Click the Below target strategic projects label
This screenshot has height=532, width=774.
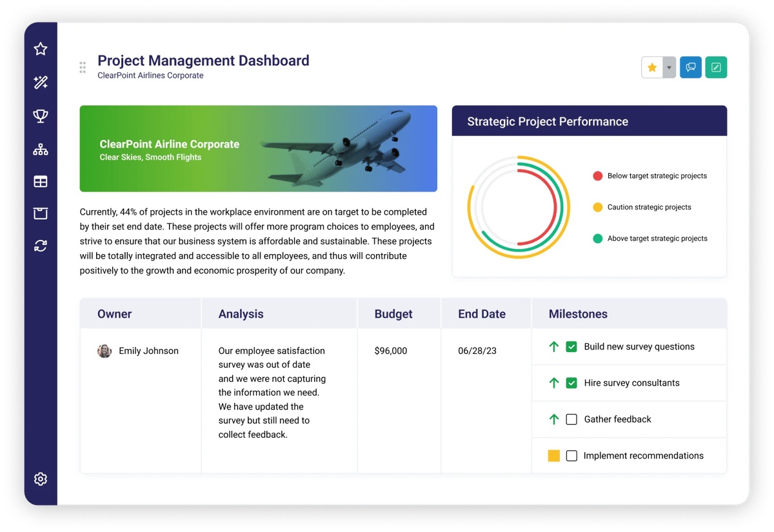pos(657,176)
